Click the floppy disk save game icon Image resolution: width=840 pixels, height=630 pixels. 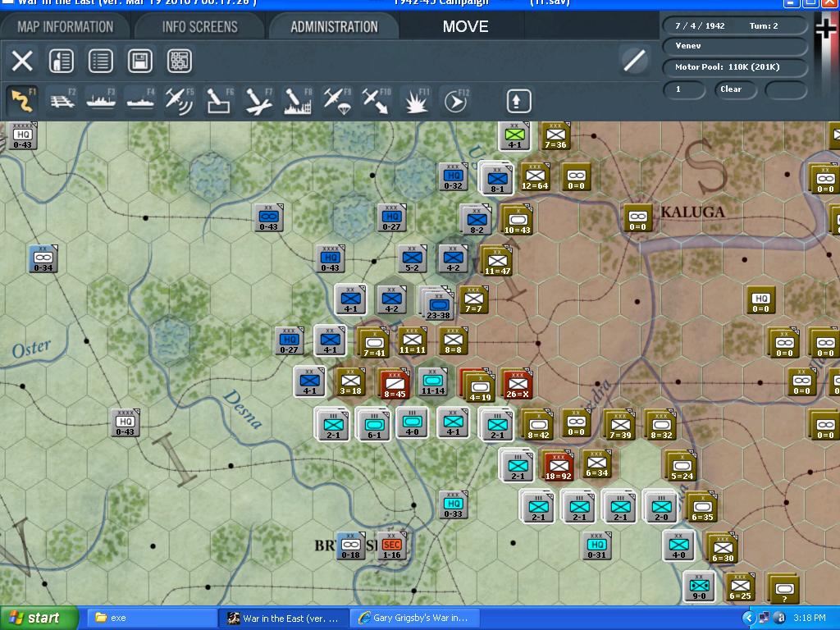point(139,61)
